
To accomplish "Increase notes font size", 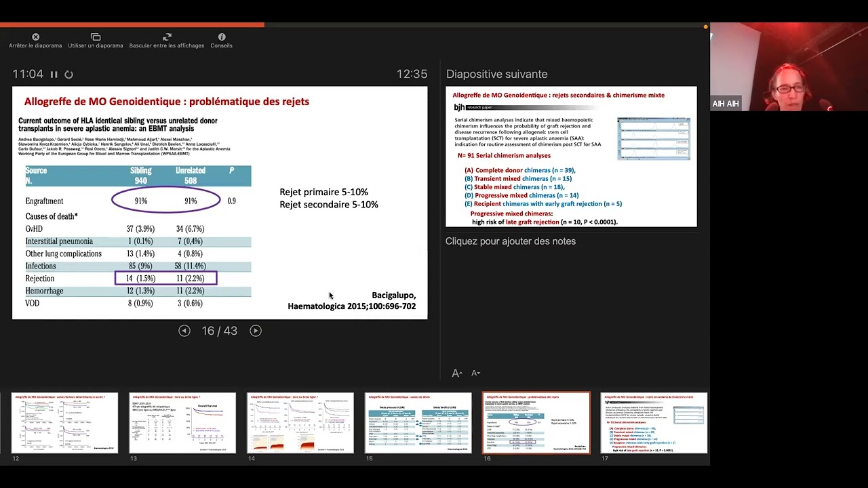I will [x=457, y=373].
